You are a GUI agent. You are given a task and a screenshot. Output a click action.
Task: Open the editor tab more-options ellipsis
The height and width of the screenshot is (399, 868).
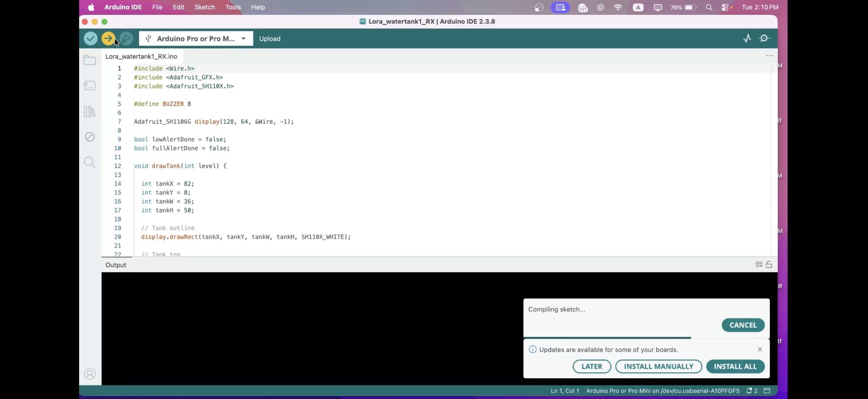coord(769,56)
